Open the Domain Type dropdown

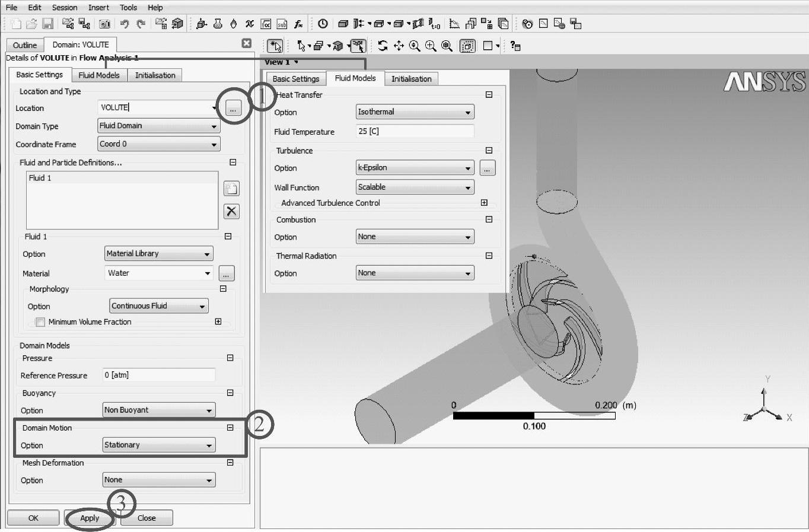158,126
